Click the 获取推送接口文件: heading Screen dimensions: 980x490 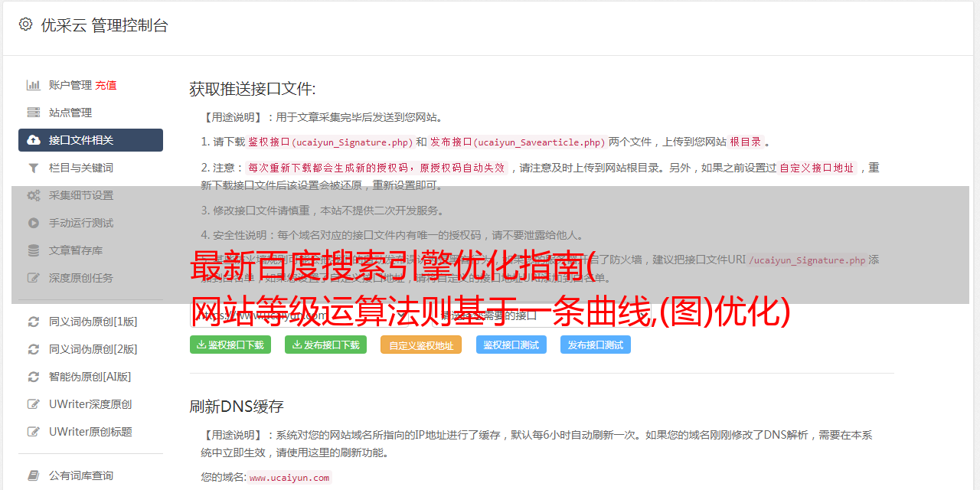253,89
